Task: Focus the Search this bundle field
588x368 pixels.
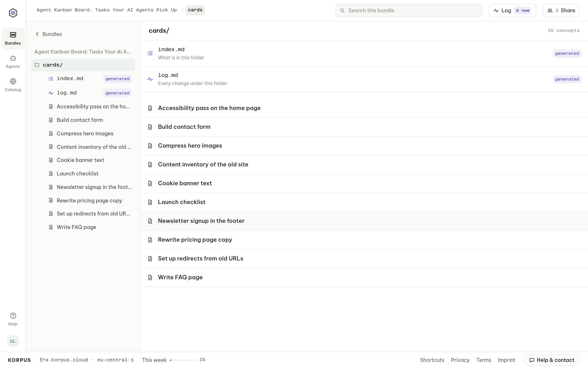Action: coord(409,10)
